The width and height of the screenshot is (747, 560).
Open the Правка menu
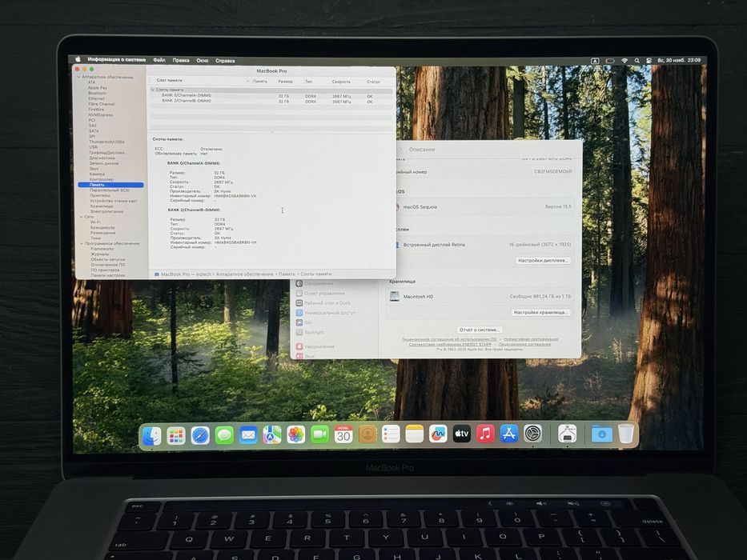(181, 60)
